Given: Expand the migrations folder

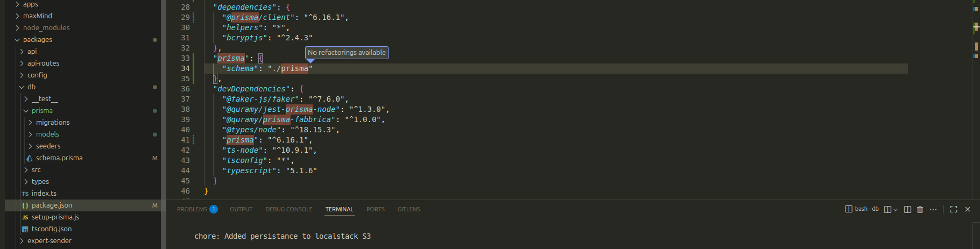Looking at the screenshot, I should [x=30, y=123].
